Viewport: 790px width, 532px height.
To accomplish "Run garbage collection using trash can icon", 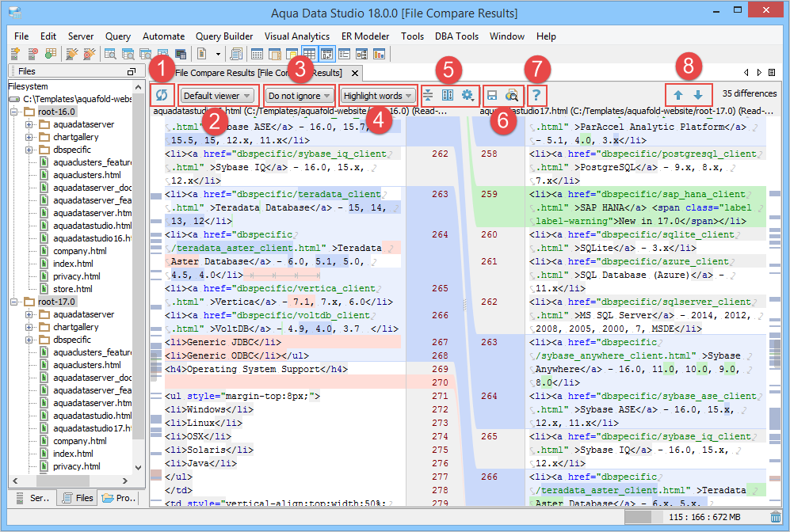I will coord(775,518).
